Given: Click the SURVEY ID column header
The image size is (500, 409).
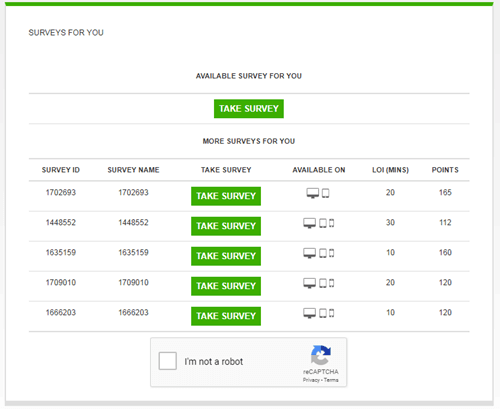Looking at the screenshot, I should point(61,170).
